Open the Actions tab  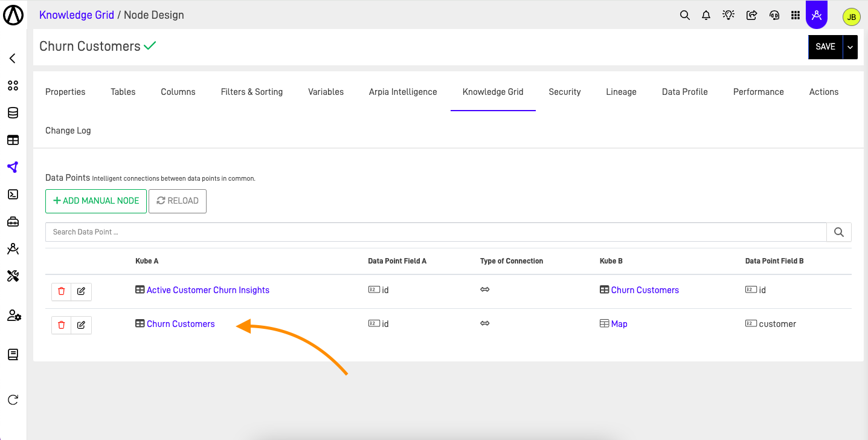[824, 92]
